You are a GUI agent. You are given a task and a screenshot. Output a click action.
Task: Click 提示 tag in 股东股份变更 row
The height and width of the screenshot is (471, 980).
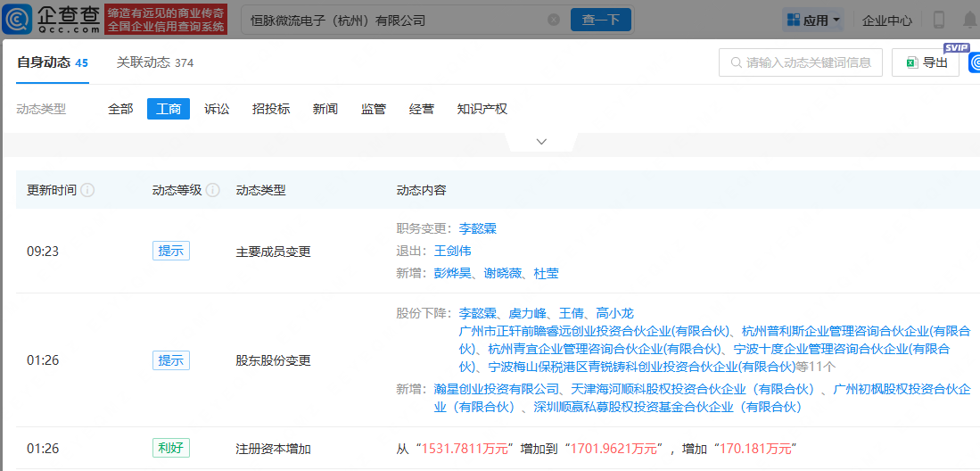click(x=171, y=360)
